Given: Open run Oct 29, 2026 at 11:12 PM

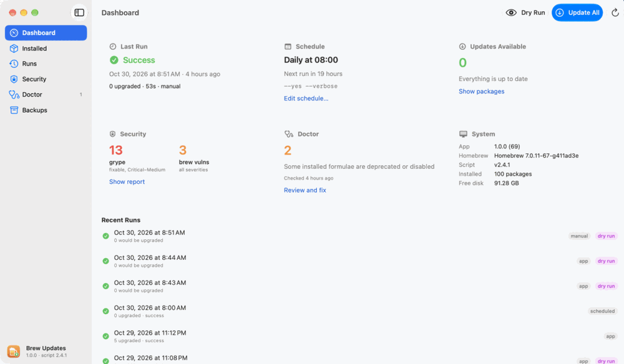Looking at the screenshot, I should pos(360,336).
